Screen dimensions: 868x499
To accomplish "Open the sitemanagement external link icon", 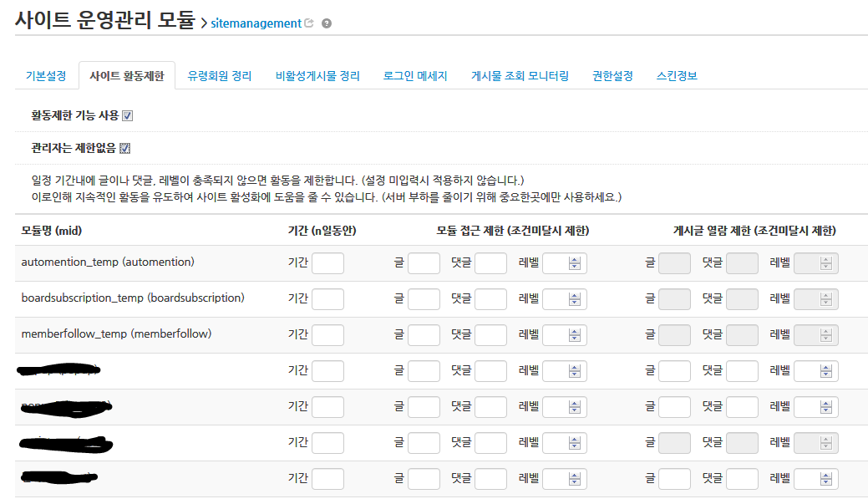I will point(309,23).
